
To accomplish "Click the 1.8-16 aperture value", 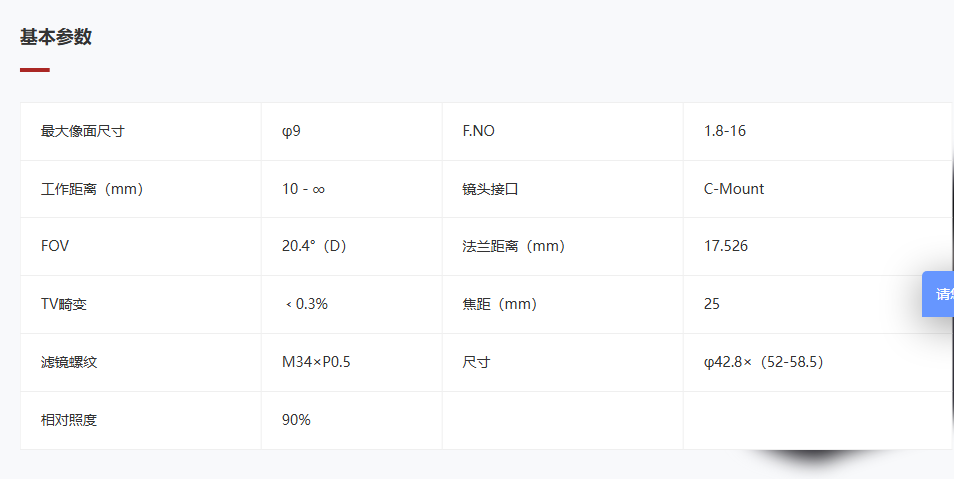I will 725,131.
